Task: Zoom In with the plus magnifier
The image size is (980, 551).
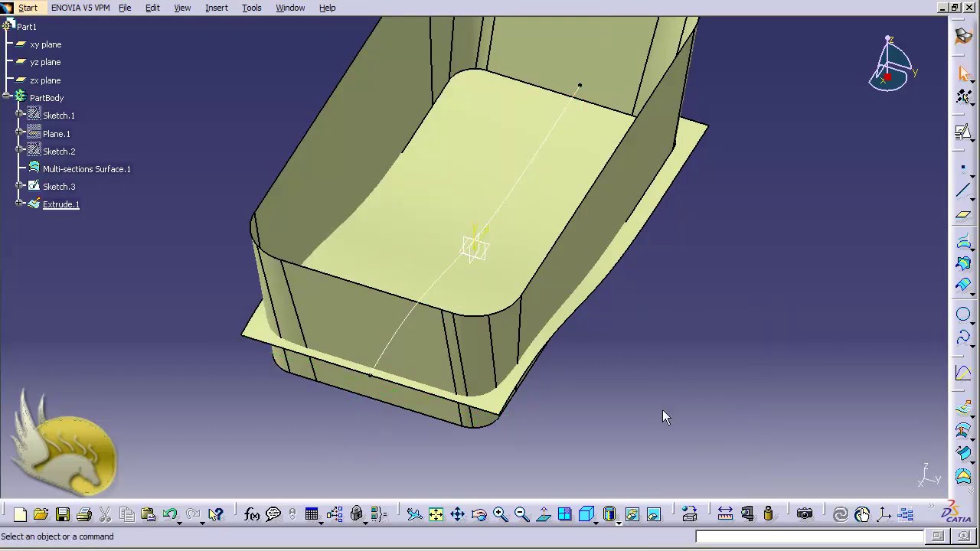Action: click(500, 515)
